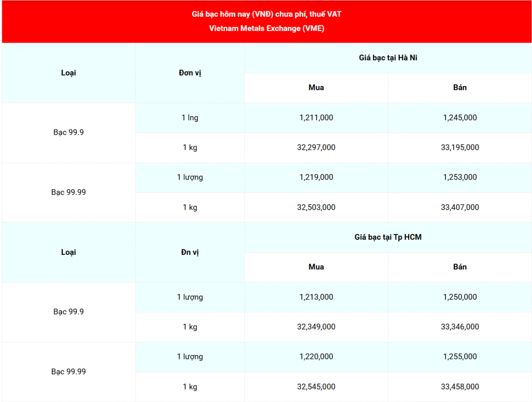Click the Vietnam Metals Exchange (VME) title text
The height and width of the screenshot is (402, 532).
(x=266, y=28)
